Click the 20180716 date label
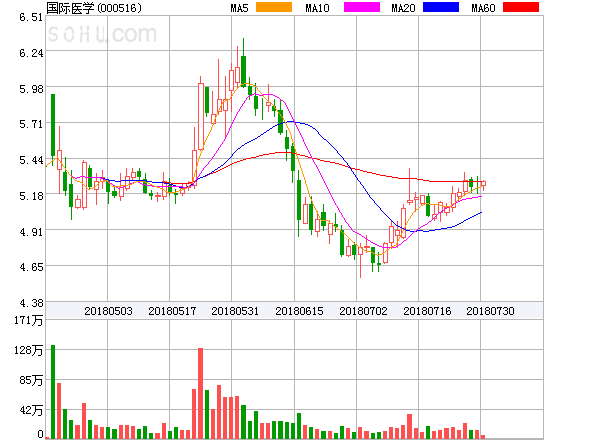This screenshot has width=600, height=440. (427, 311)
